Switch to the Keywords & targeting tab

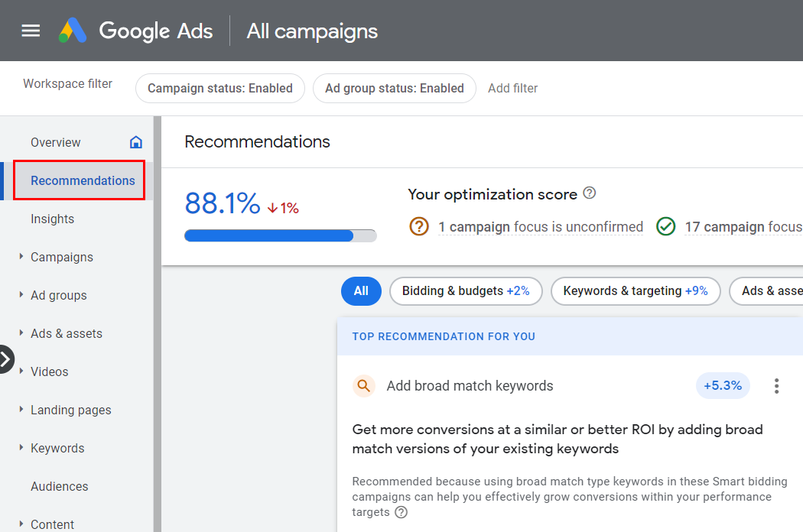coord(636,291)
